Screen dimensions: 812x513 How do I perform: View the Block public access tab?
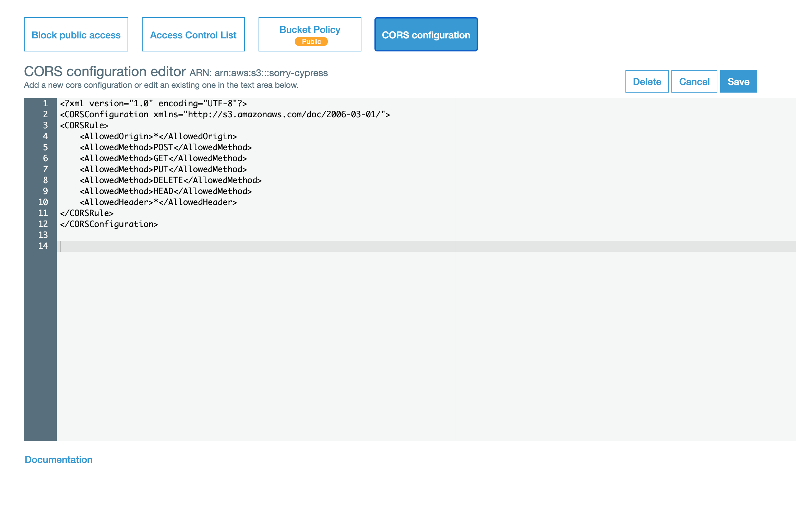tap(76, 35)
